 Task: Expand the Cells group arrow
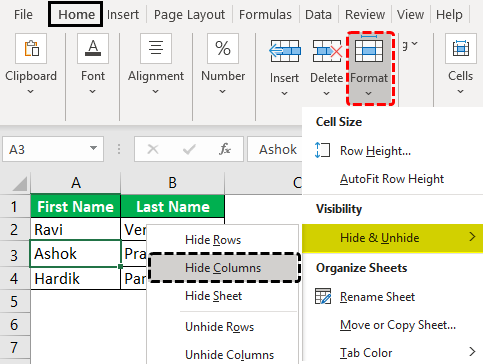tap(460, 91)
